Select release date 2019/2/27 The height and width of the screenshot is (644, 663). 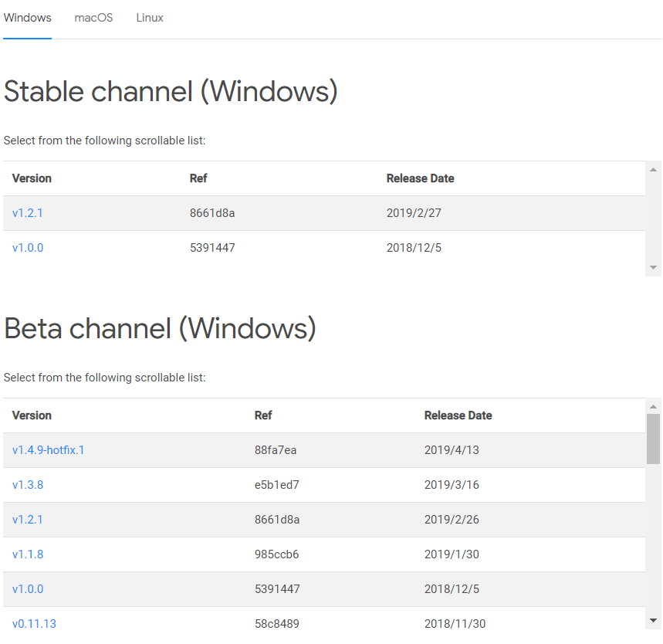[x=414, y=213]
